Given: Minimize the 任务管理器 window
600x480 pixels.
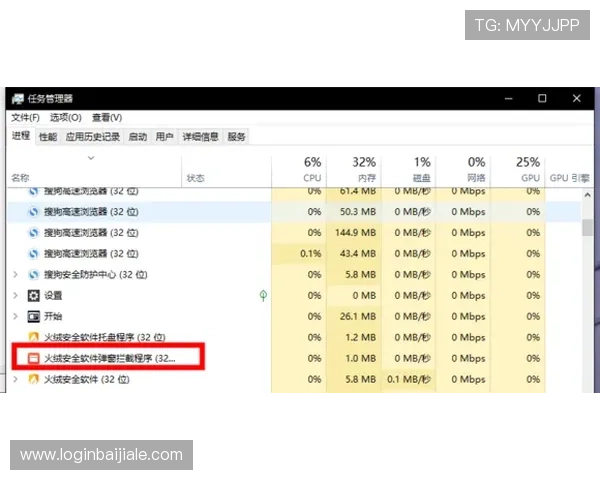Looking at the screenshot, I should point(509,99).
